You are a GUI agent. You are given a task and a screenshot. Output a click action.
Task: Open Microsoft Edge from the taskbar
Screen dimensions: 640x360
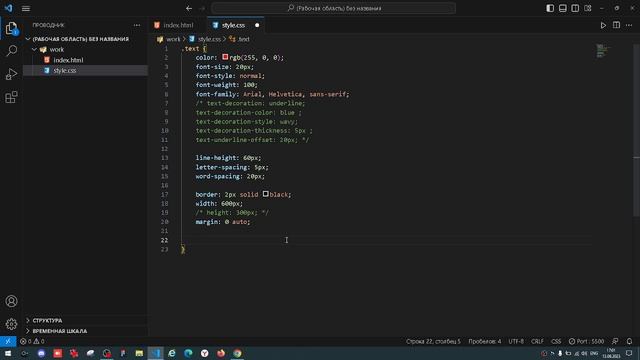tap(188, 353)
